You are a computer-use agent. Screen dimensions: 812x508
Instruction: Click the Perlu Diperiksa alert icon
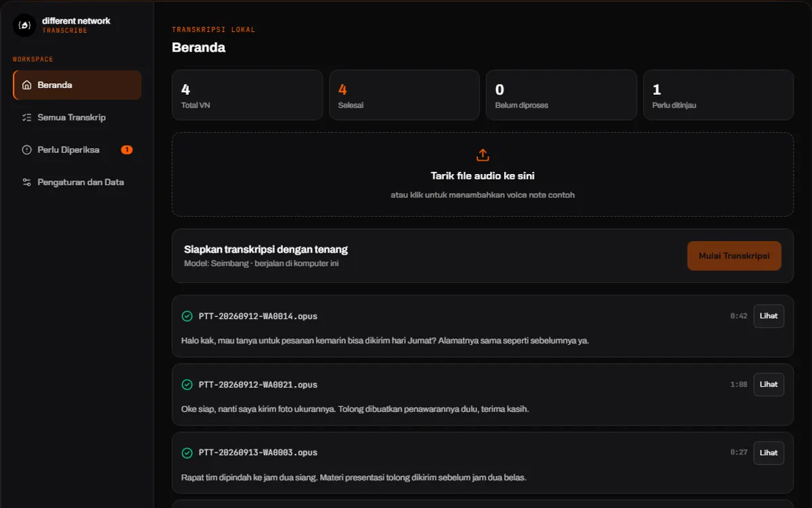coord(27,150)
